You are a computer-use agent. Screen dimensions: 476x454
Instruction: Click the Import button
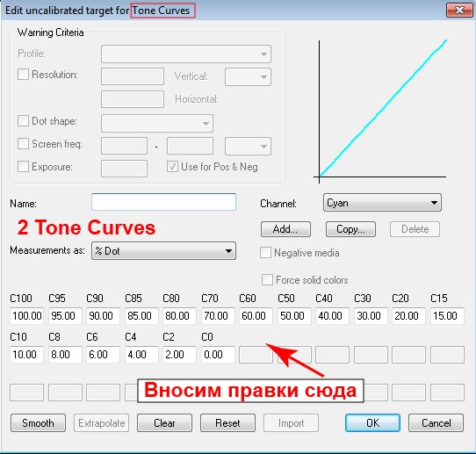[291, 422]
